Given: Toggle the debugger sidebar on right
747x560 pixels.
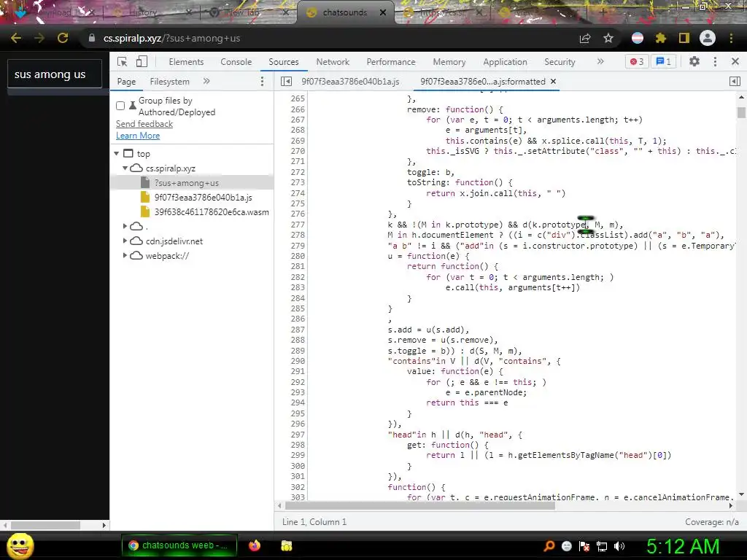Looking at the screenshot, I should coord(735,82).
